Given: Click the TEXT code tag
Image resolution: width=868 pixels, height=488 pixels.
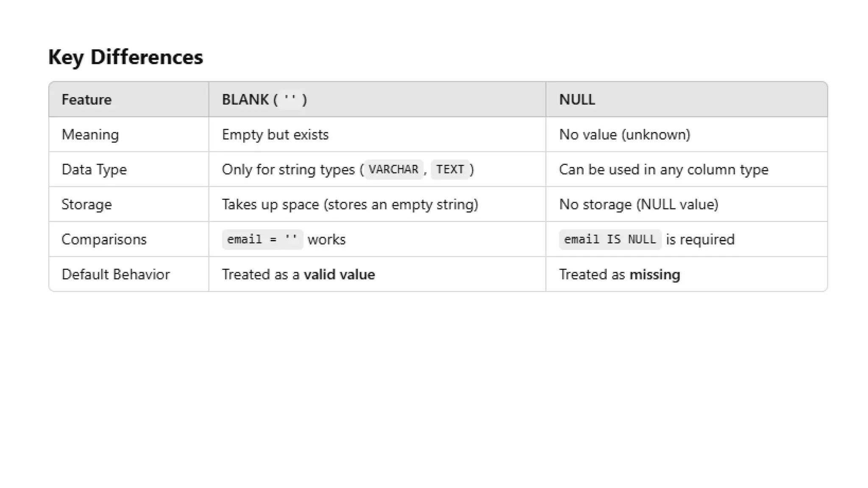Looking at the screenshot, I should tap(450, 169).
